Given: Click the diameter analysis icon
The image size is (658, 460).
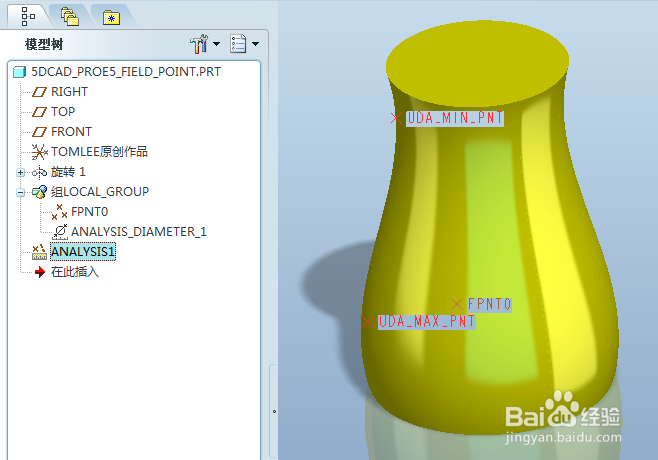Looking at the screenshot, I should 60,232.
